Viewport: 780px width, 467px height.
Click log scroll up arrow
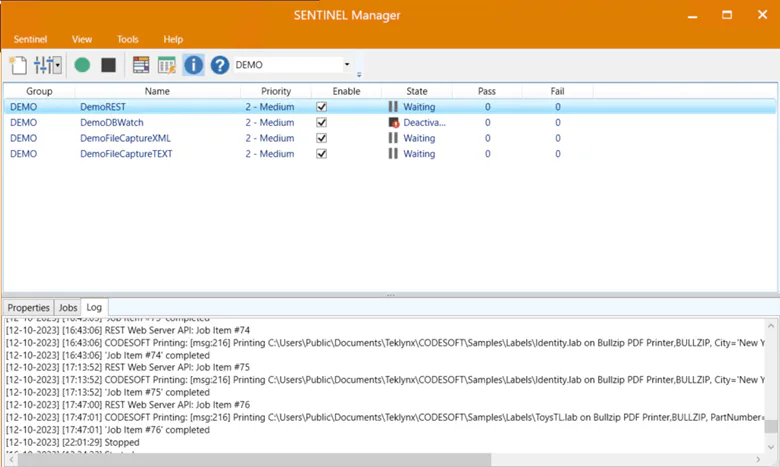[771, 326]
